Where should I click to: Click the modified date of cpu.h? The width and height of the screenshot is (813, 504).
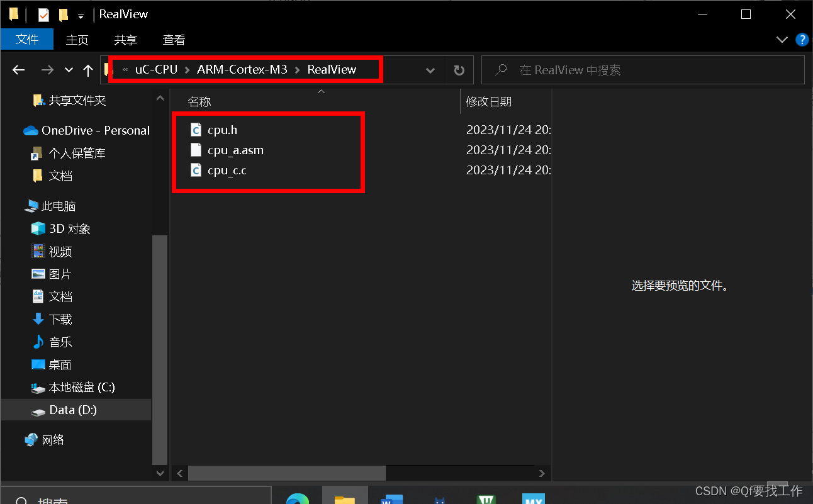[508, 130]
